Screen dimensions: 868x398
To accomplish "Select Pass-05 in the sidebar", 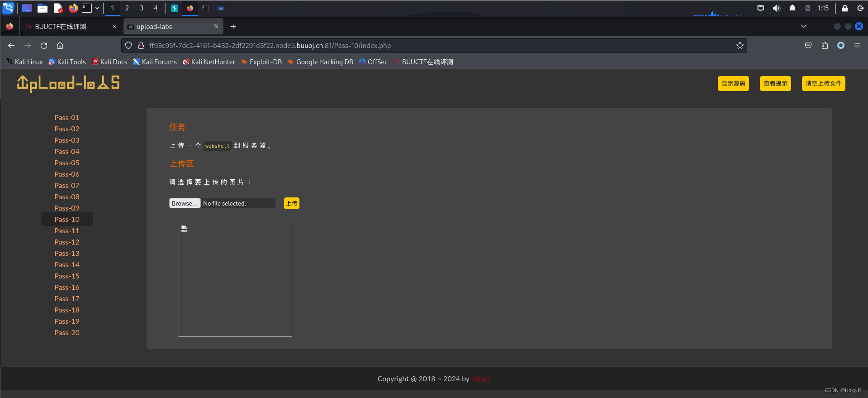I will [x=67, y=163].
